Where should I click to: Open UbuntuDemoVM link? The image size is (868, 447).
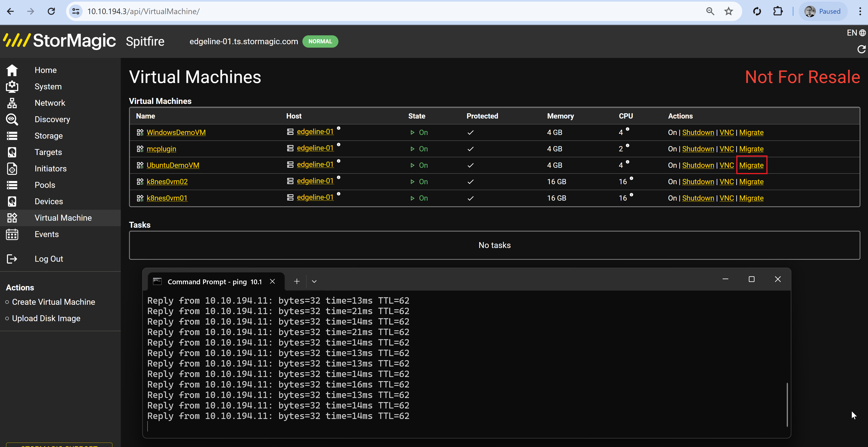(173, 165)
